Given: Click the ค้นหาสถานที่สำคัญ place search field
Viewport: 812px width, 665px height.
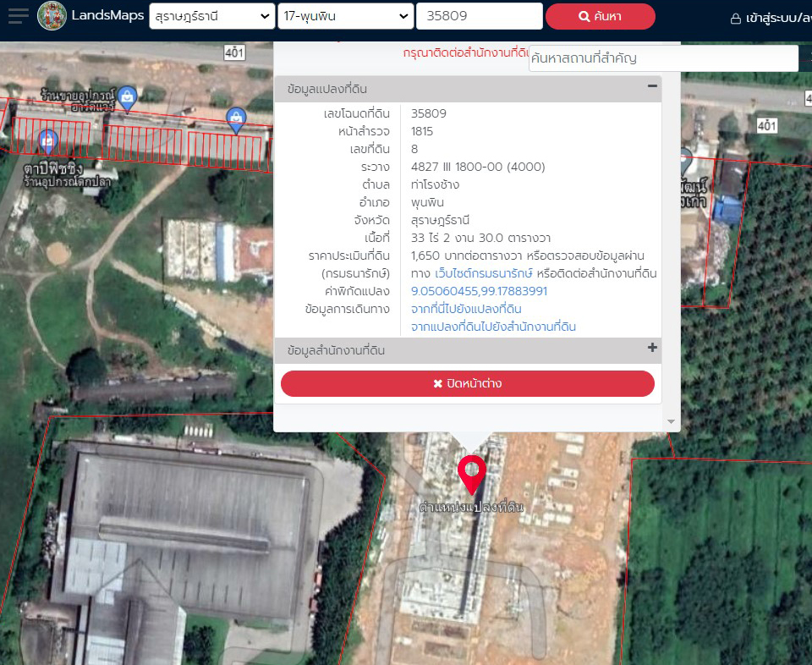Looking at the screenshot, I should 662,58.
